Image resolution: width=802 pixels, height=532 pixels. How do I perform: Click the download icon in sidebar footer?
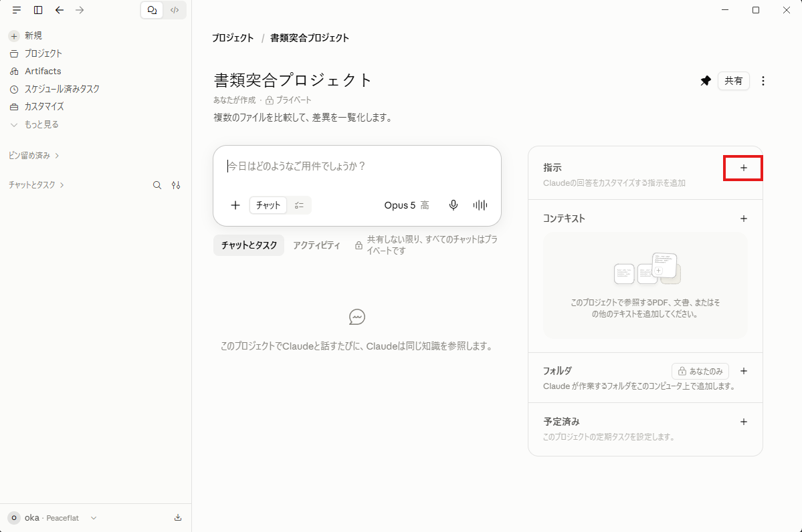point(178,518)
